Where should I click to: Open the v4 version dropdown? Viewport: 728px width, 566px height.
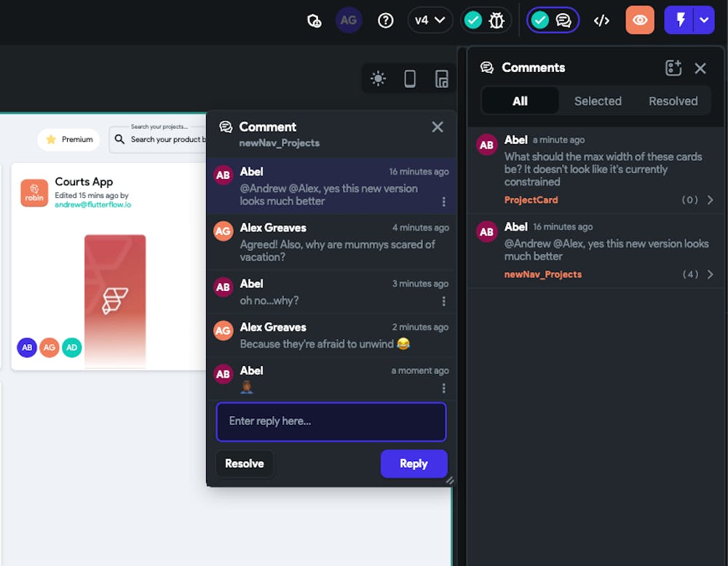[x=430, y=20]
